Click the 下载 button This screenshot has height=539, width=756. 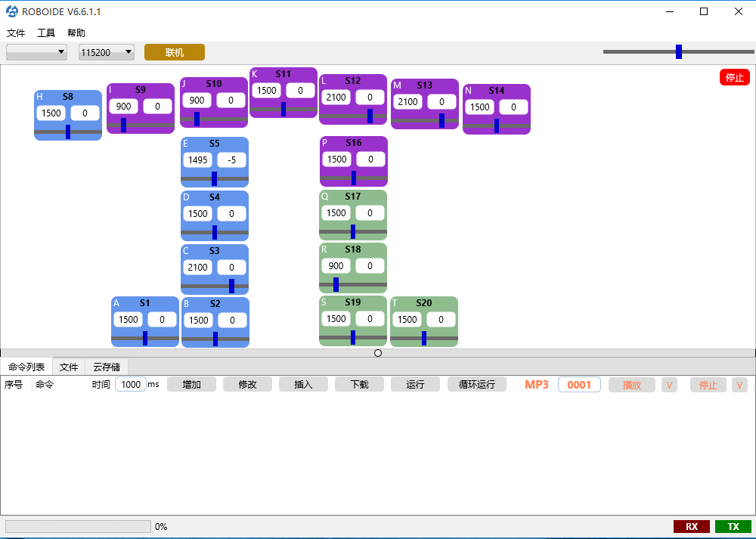point(359,384)
